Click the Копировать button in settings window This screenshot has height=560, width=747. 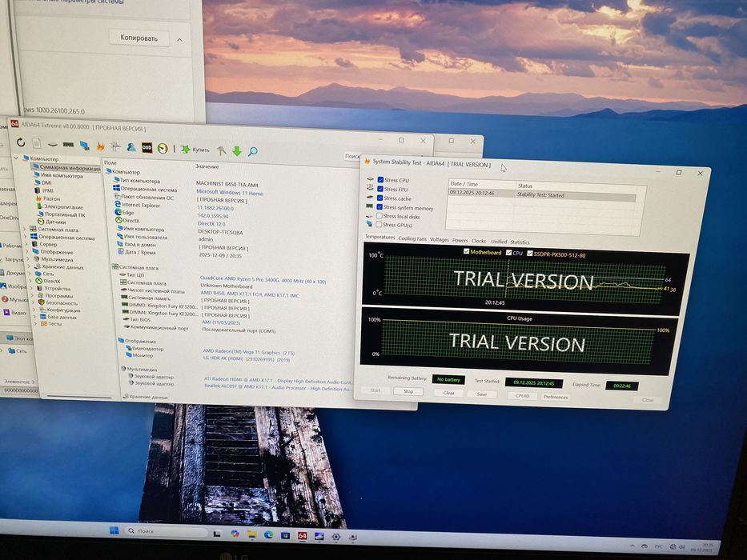tap(139, 38)
